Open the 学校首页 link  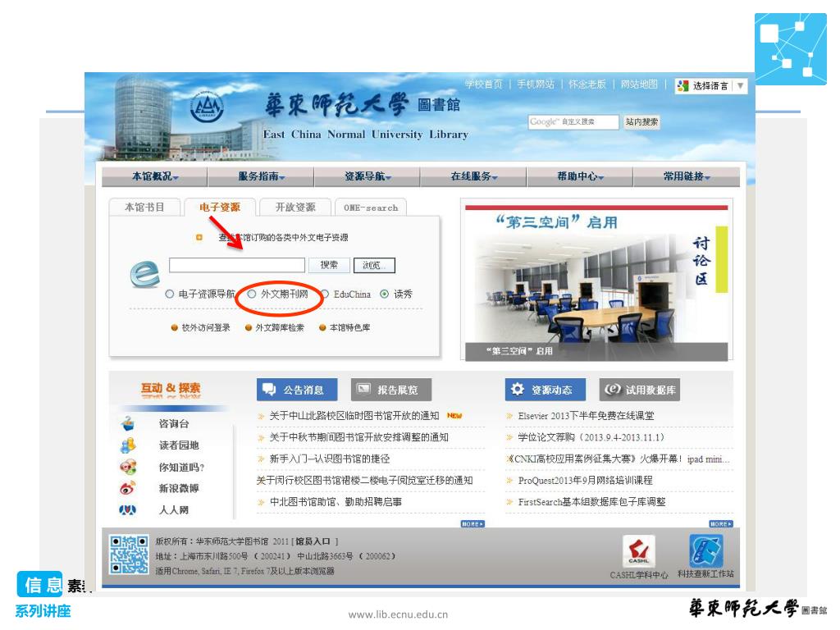click(x=484, y=84)
